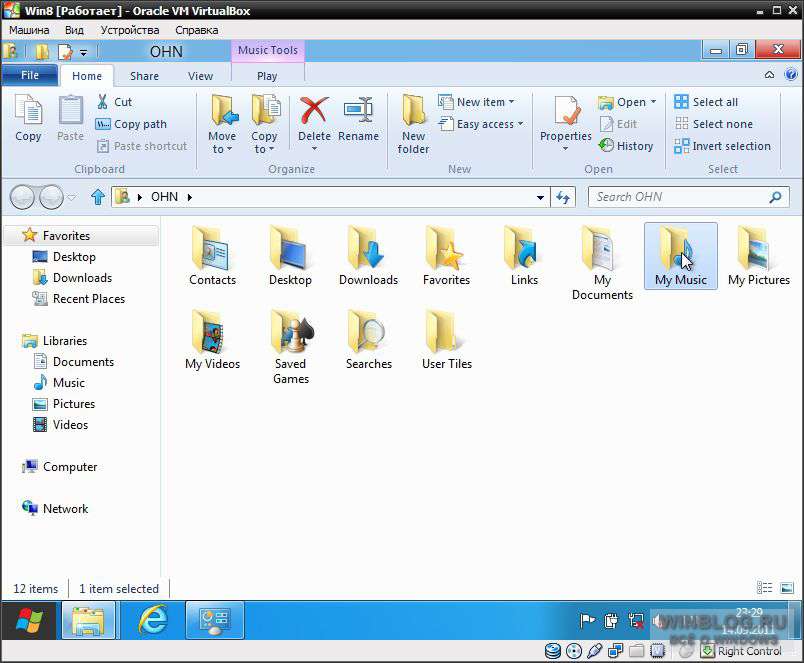Create a New folder from ribbon
Screen dimensions: 804x663
[x=413, y=126]
